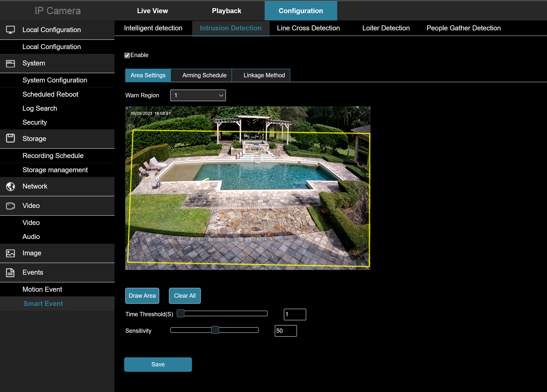Expand Warn Region dropdown
Screen dimensions: 547x392
198,95
